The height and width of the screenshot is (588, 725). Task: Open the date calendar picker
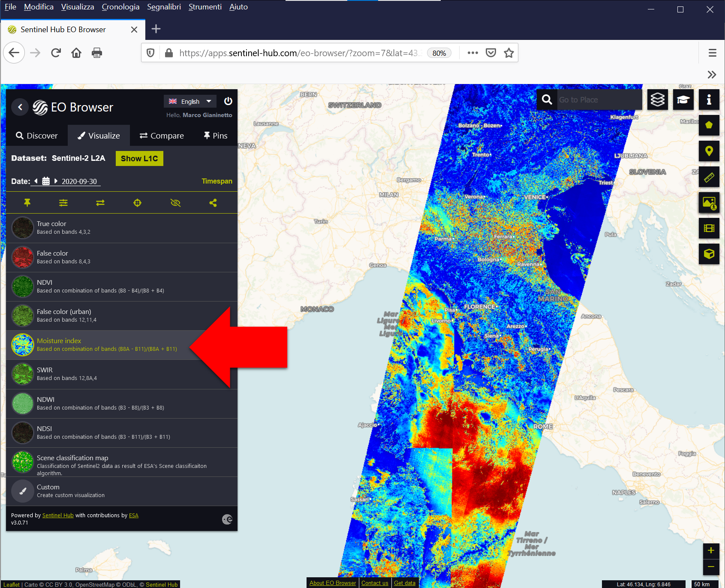(x=46, y=181)
